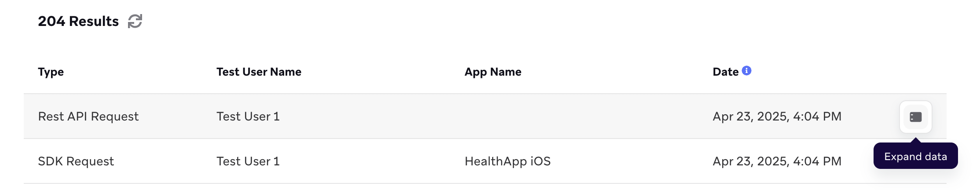This screenshot has height=190, width=980.
Task: Select the Rest API Request type cell
Action: point(88,117)
